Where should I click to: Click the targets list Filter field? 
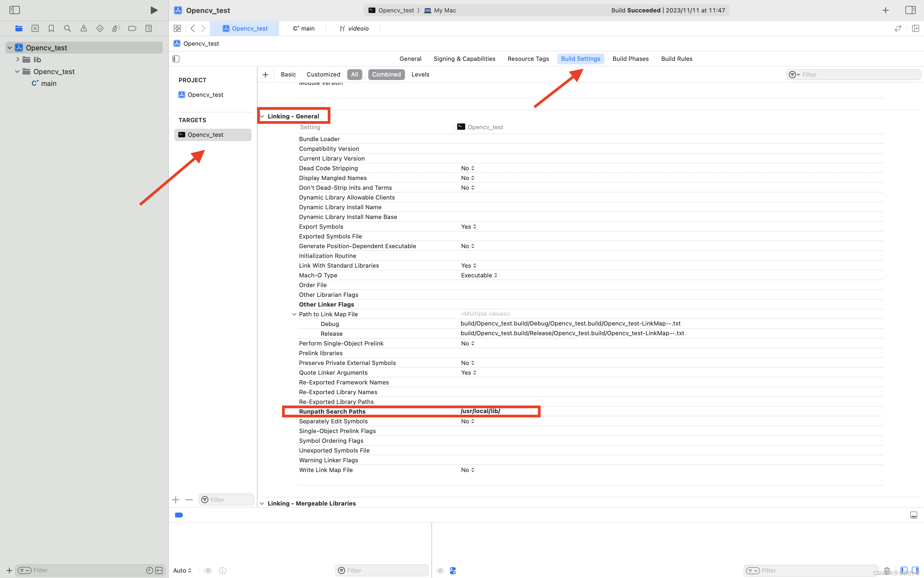226,500
